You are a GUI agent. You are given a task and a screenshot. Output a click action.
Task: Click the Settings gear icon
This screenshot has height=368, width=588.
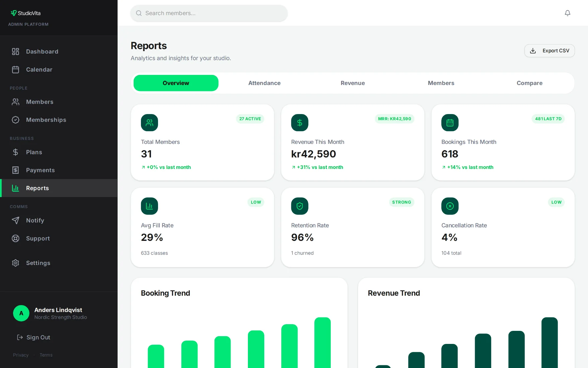click(15, 263)
